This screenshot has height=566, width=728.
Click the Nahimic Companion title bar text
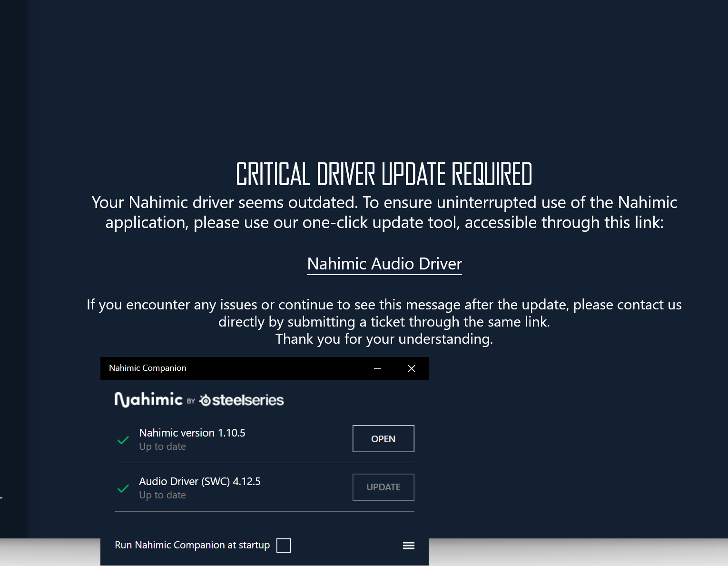(148, 368)
